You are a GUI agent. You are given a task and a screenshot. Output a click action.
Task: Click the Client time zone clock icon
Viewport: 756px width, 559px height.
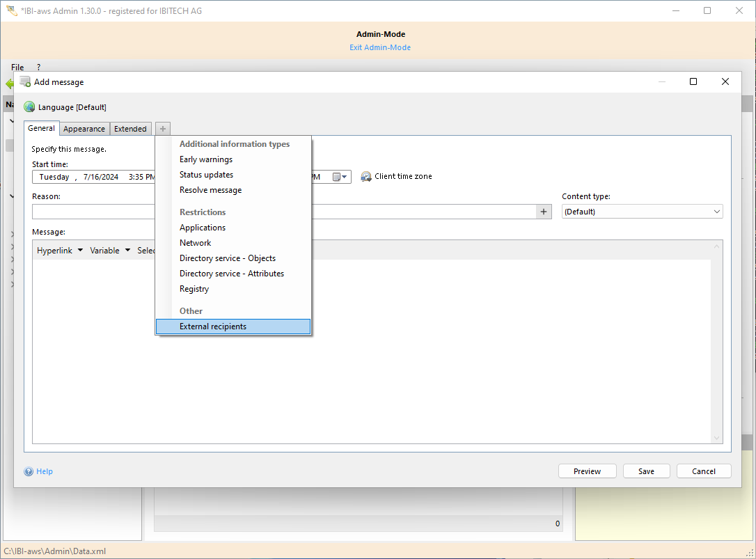click(x=366, y=177)
